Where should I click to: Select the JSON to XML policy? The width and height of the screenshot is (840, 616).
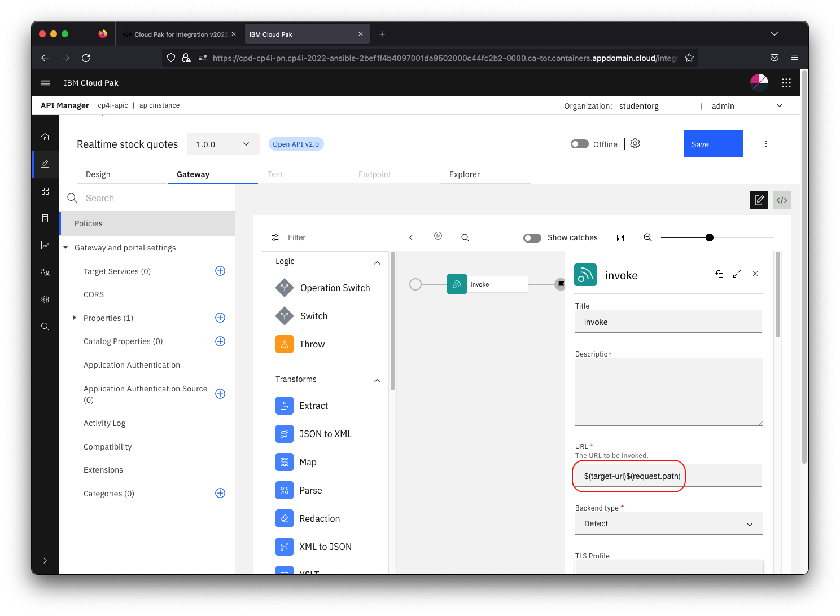313,434
